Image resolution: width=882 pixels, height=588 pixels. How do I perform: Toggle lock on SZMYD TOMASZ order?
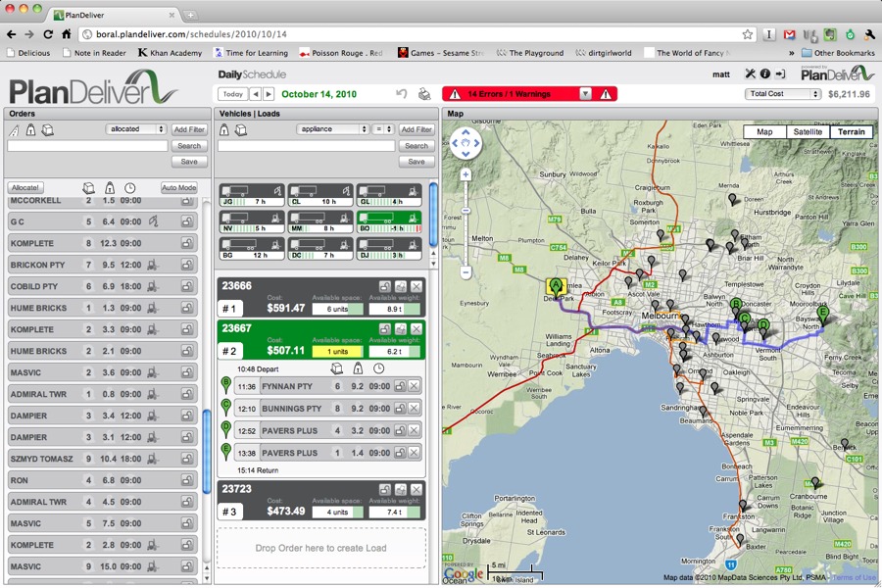[187, 459]
